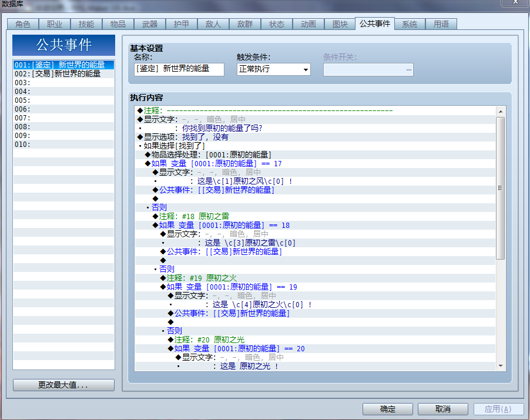Select the line 这是 \c[3]原初之雷\c[0]
Image resolution: width=530 pixels, height=420 pixels.
pos(315,243)
